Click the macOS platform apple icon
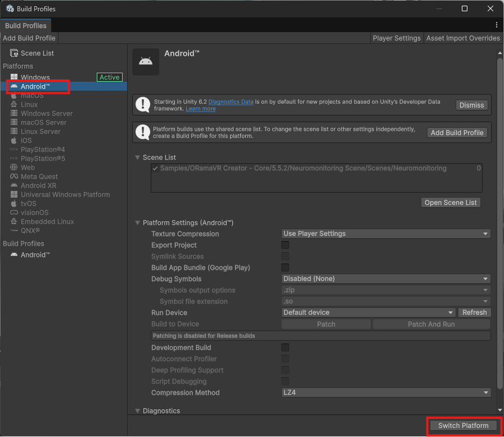 [14, 96]
